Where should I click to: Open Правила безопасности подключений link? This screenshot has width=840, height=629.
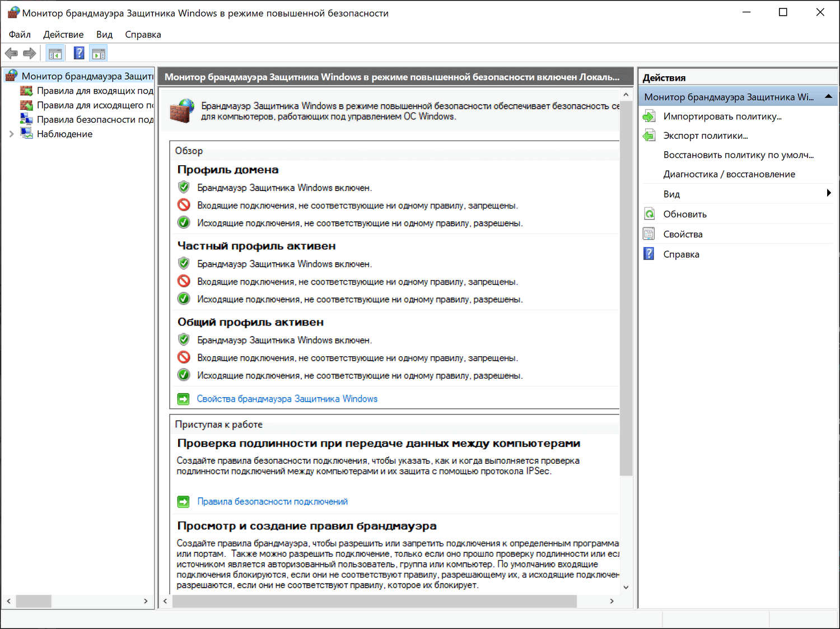[x=272, y=501]
